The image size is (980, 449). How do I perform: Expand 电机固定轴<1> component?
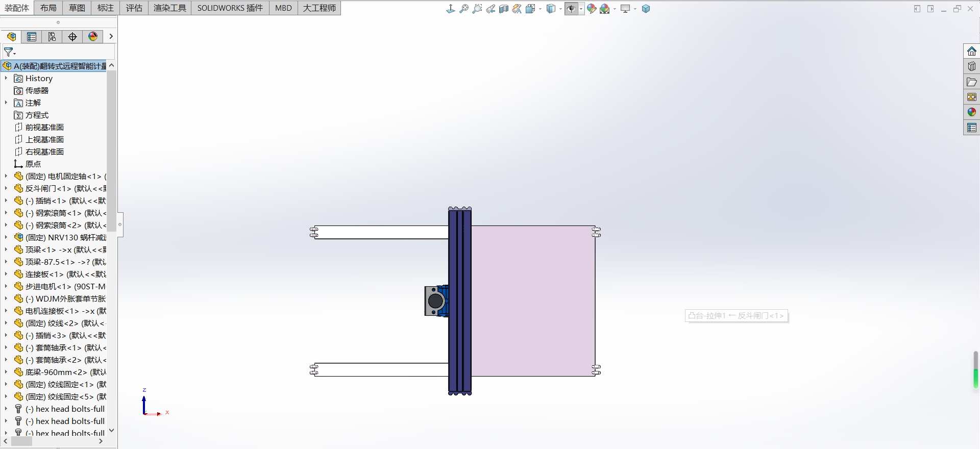[6, 176]
